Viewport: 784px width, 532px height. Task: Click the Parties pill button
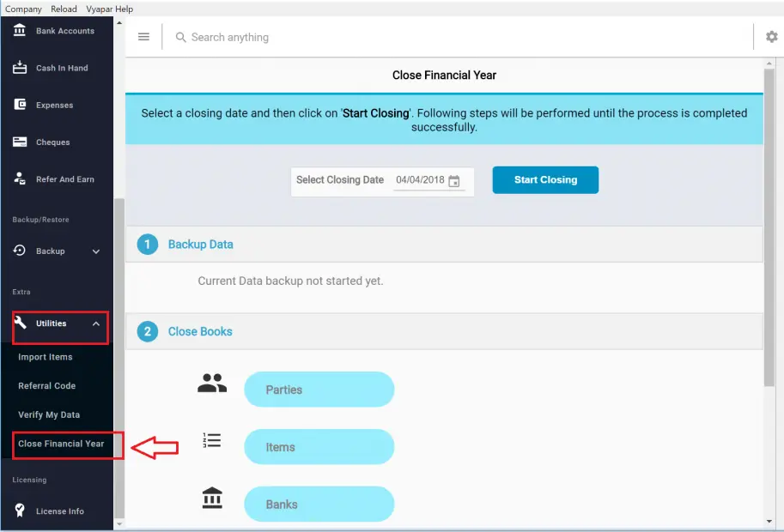[x=319, y=390]
